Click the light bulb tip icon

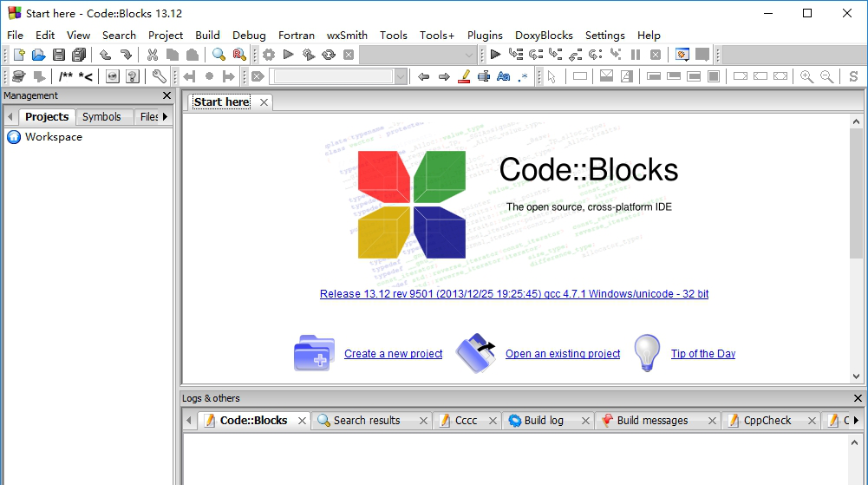pos(647,353)
